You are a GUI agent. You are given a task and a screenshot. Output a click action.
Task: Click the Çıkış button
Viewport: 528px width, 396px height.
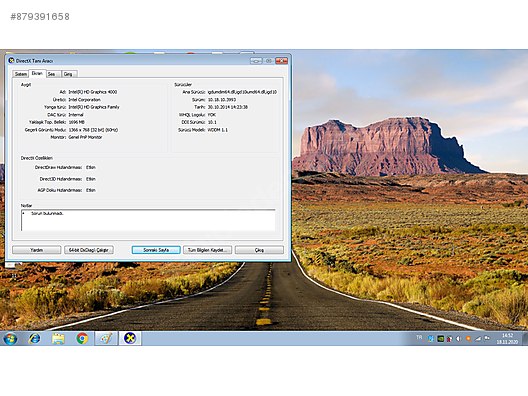click(x=259, y=250)
